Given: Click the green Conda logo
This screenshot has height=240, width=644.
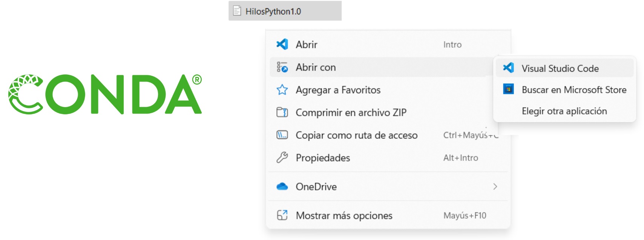Looking at the screenshot, I should [105, 94].
